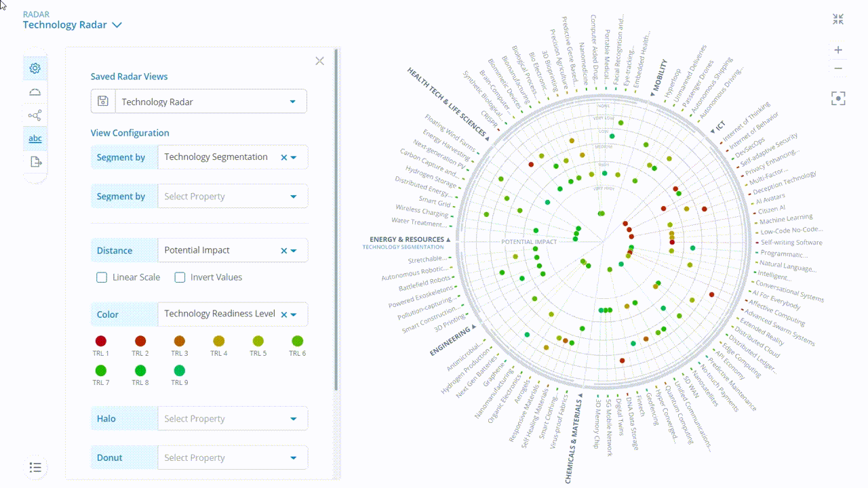Open the radar settings gear icon
The width and height of the screenshot is (868, 488).
click(x=35, y=68)
